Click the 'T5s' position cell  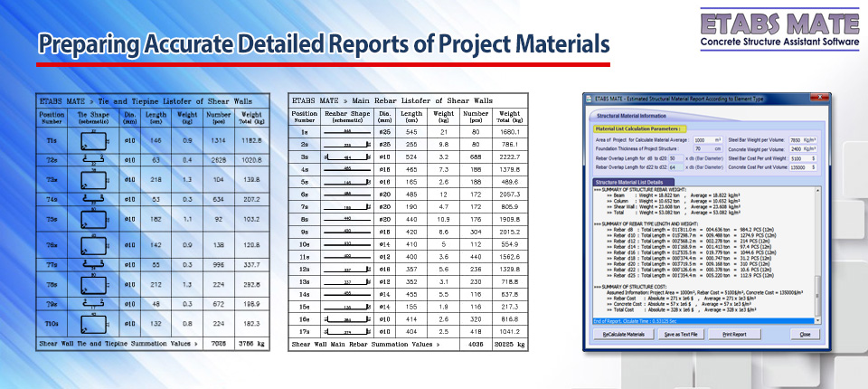[x=52, y=219]
